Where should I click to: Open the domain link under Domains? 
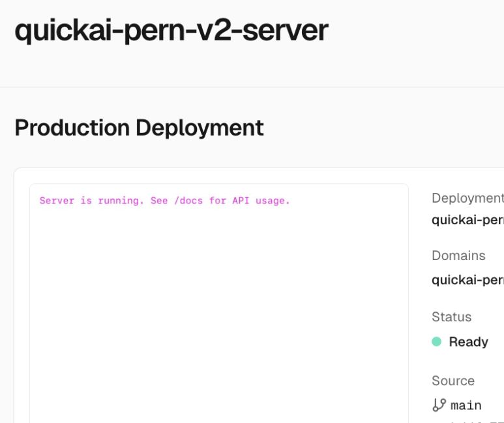pyautogui.click(x=467, y=280)
